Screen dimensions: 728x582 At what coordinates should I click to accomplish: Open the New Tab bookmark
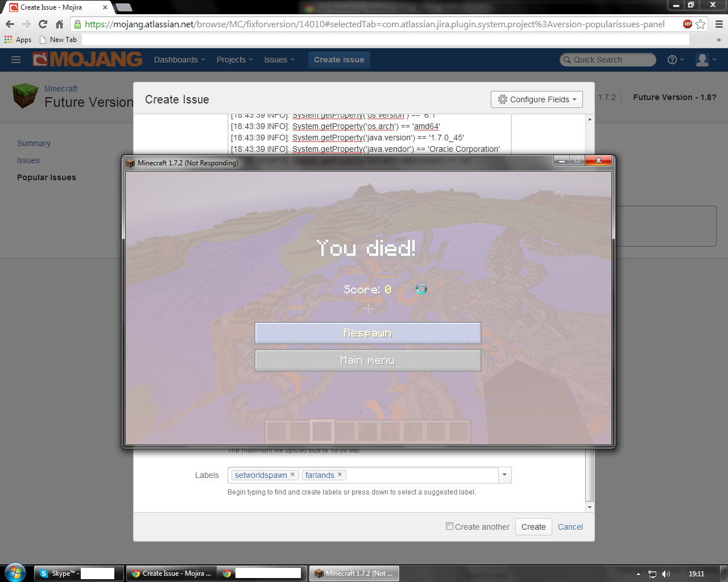58,40
